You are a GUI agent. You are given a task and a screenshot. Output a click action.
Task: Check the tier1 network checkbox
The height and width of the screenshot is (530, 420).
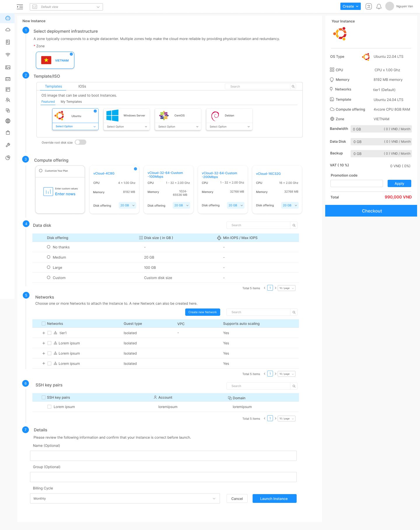[50, 333]
